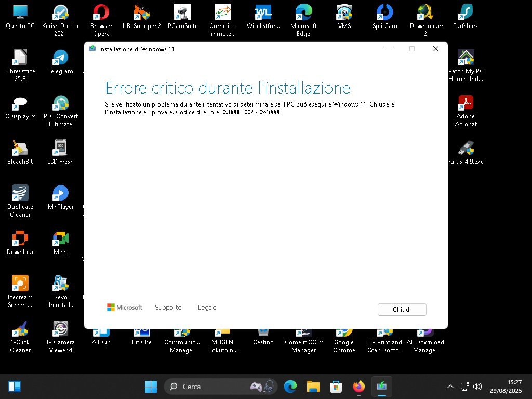Open the Supporto link
Image resolution: width=532 pixels, height=399 pixels.
pos(168,308)
